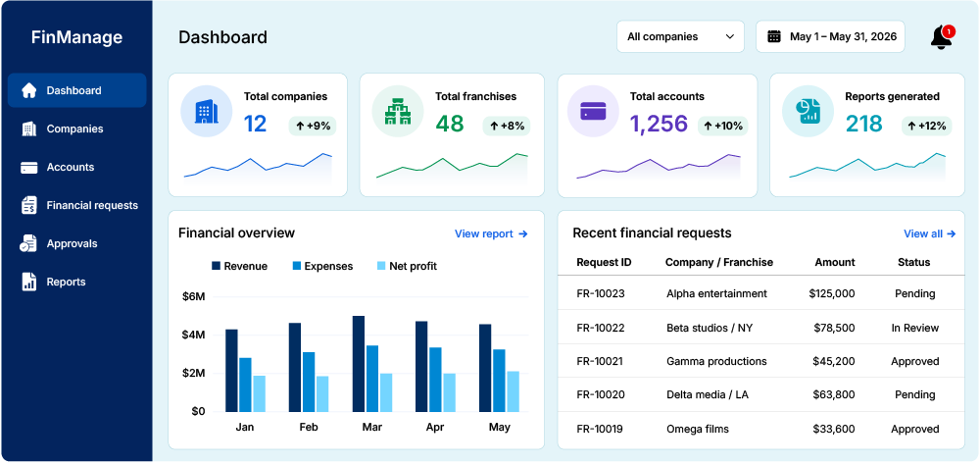Click the 218 reports generated value
The width and height of the screenshot is (980, 464).
tap(863, 124)
